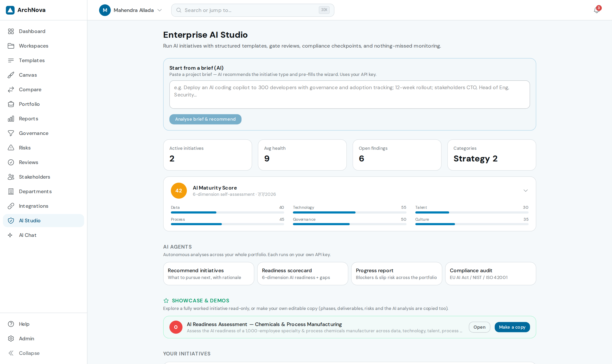Open the Governance page
The image size is (612, 364).
tap(43, 133)
